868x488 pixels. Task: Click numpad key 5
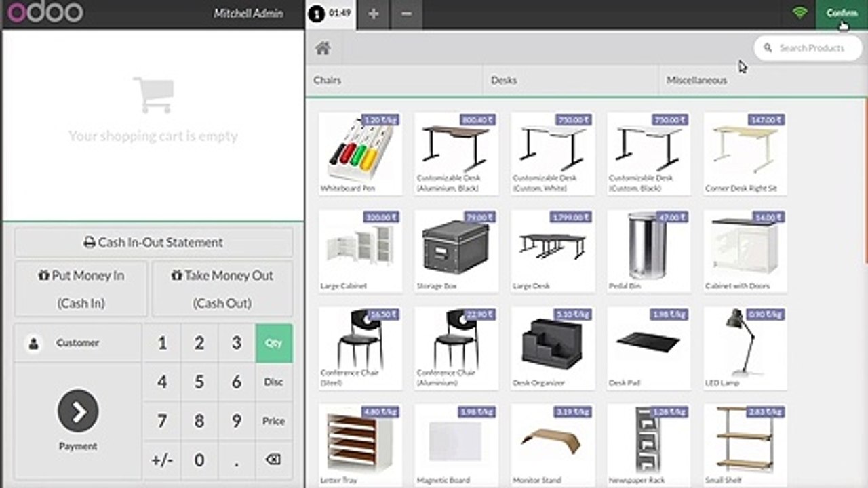[x=199, y=382]
